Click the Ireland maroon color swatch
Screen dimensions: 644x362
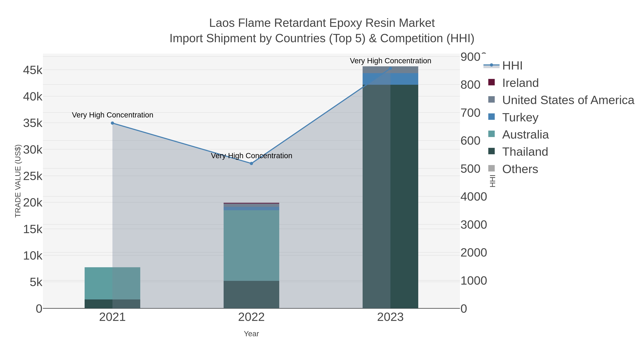(492, 82)
